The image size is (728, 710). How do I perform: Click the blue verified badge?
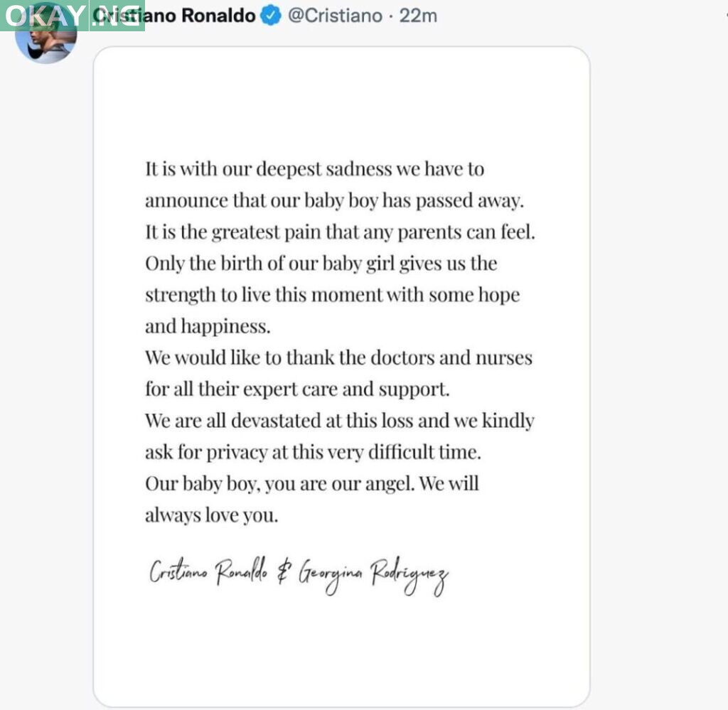pyautogui.click(x=270, y=16)
